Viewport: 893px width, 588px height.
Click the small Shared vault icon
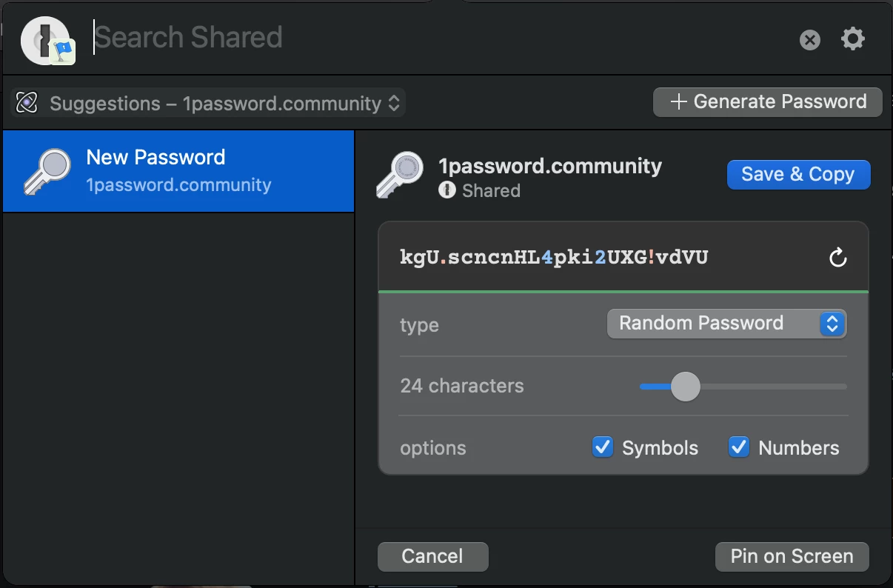click(446, 190)
